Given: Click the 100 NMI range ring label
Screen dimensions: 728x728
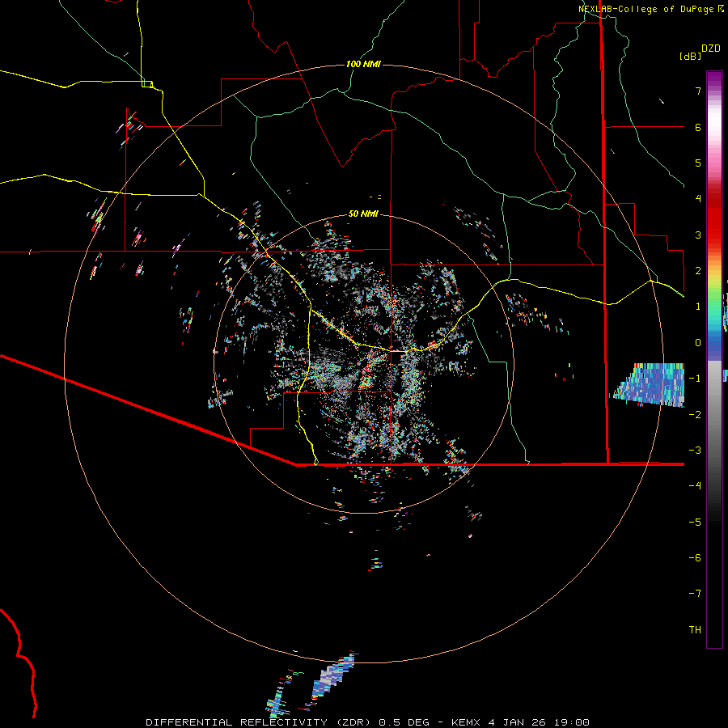Looking at the screenshot, I should [363, 64].
